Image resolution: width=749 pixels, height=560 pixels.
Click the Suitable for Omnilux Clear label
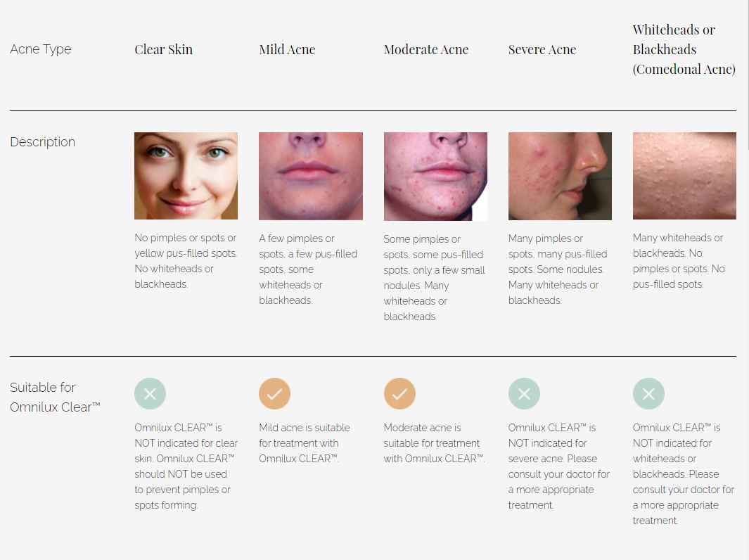tap(55, 397)
